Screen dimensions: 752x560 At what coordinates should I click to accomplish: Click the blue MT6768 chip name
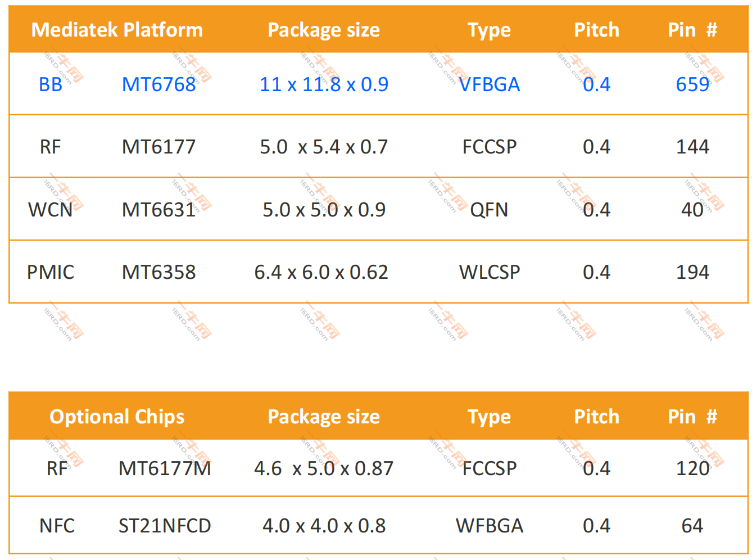point(158,84)
